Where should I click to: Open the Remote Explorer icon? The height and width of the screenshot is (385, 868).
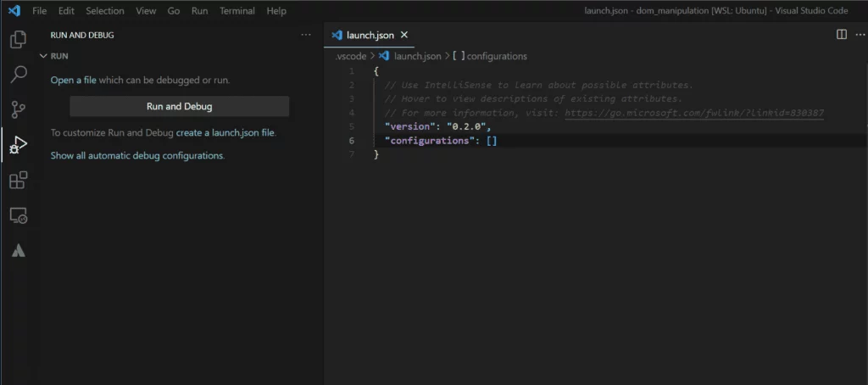(19, 215)
